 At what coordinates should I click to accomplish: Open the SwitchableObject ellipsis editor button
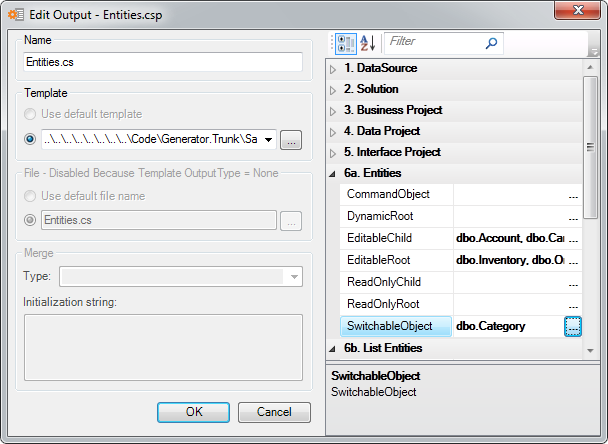coord(573,326)
